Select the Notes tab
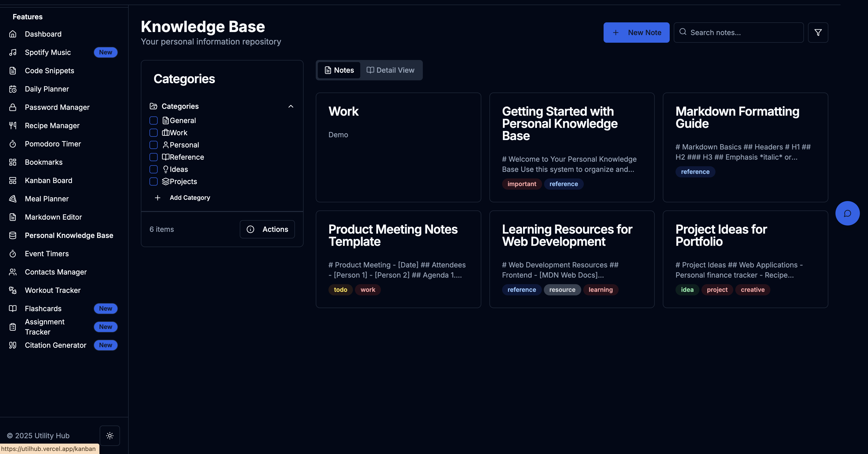This screenshot has height=454, width=868. [339, 70]
